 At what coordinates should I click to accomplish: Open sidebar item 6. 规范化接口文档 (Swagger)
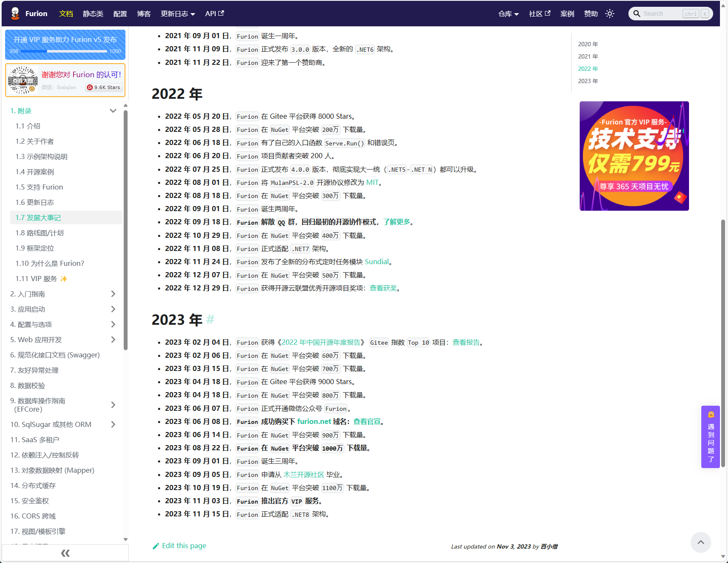tap(64, 355)
